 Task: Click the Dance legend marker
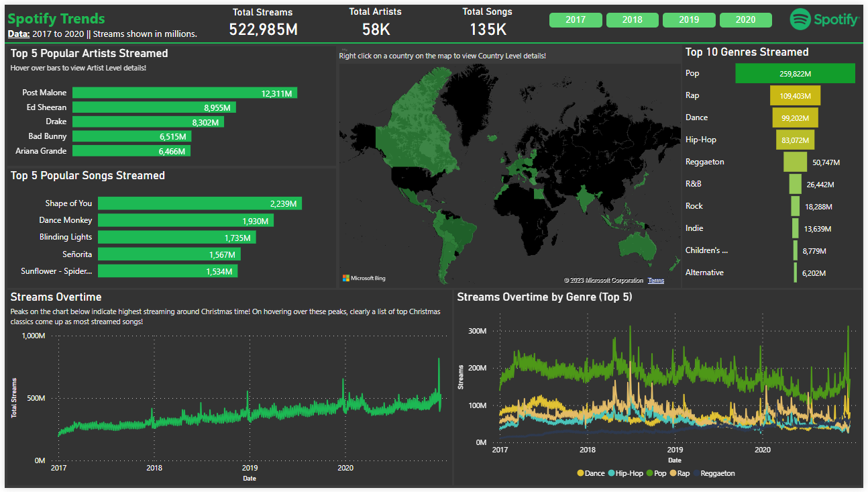tap(580, 473)
